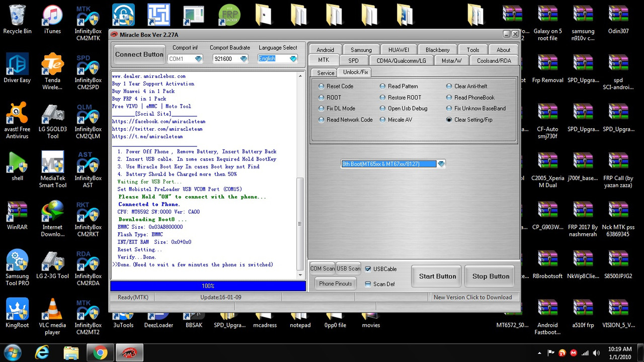Viewport: 644px width, 362px height.
Task: Select the KingRoot desktop icon
Action: pyautogui.click(x=17, y=313)
